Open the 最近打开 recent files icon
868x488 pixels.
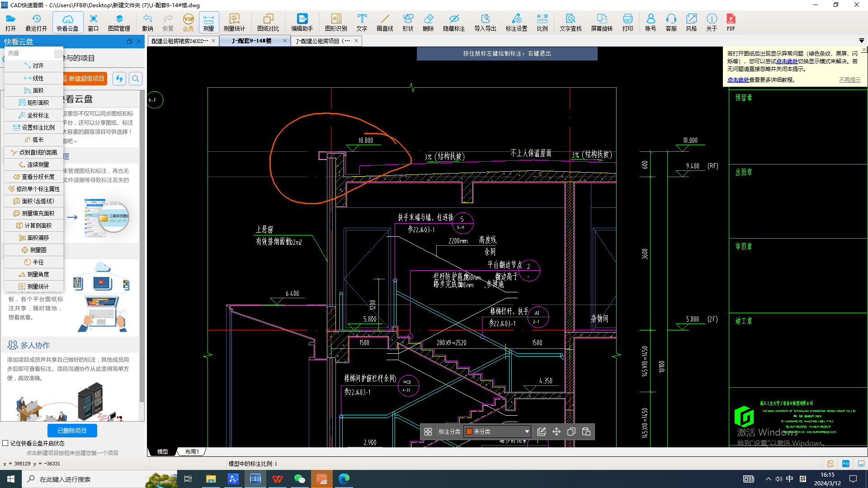coord(36,22)
